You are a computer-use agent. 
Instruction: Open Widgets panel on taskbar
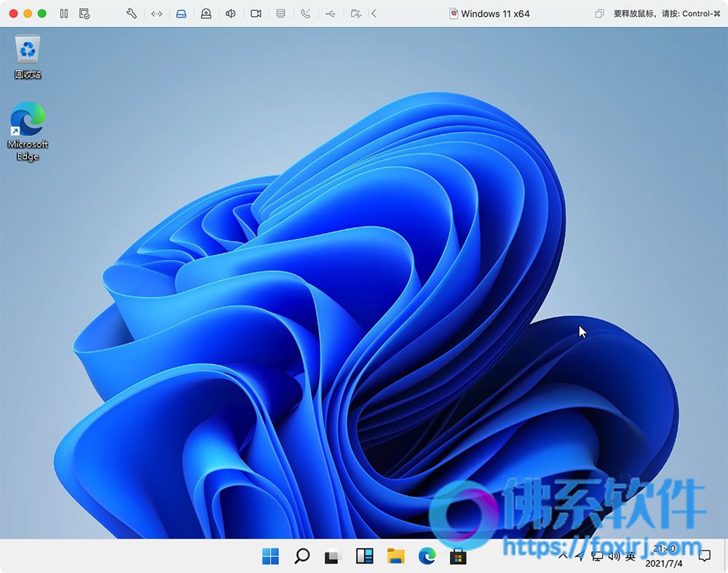point(365,556)
